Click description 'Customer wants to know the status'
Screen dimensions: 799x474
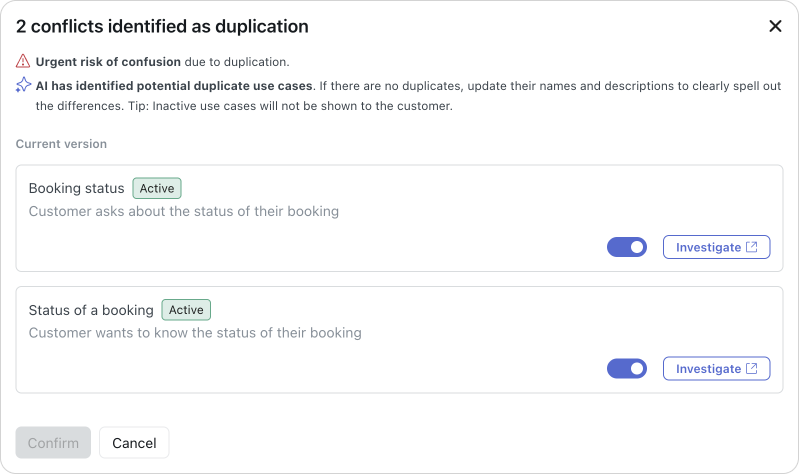click(x=195, y=333)
